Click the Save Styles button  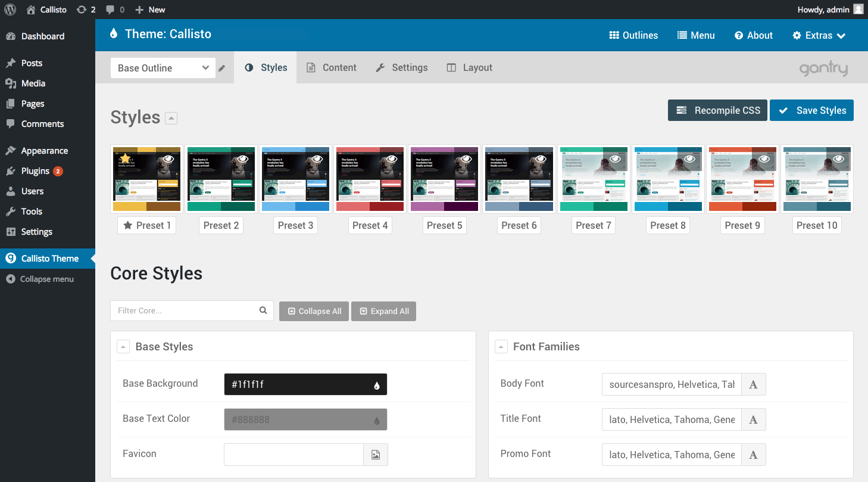811,110
